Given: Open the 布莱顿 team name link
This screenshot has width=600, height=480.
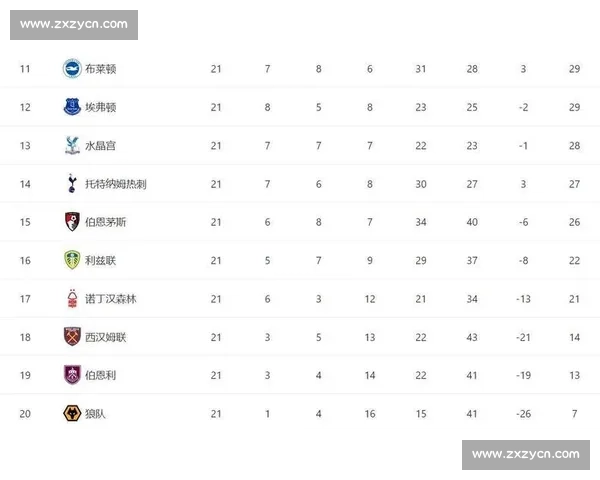Looking at the screenshot, I should [x=101, y=69].
